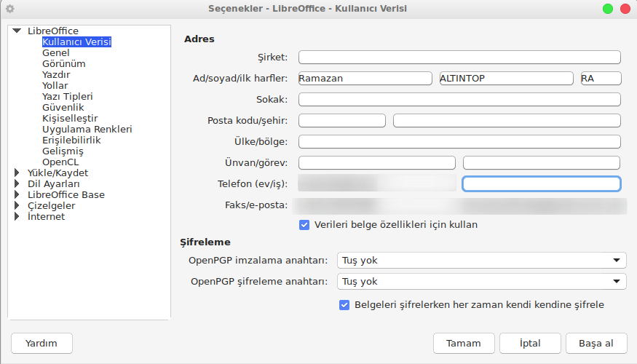This screenshot has height=364, width=637.
Task: Expand the LibreOffice Base tree node
Action: pos(17,194)
